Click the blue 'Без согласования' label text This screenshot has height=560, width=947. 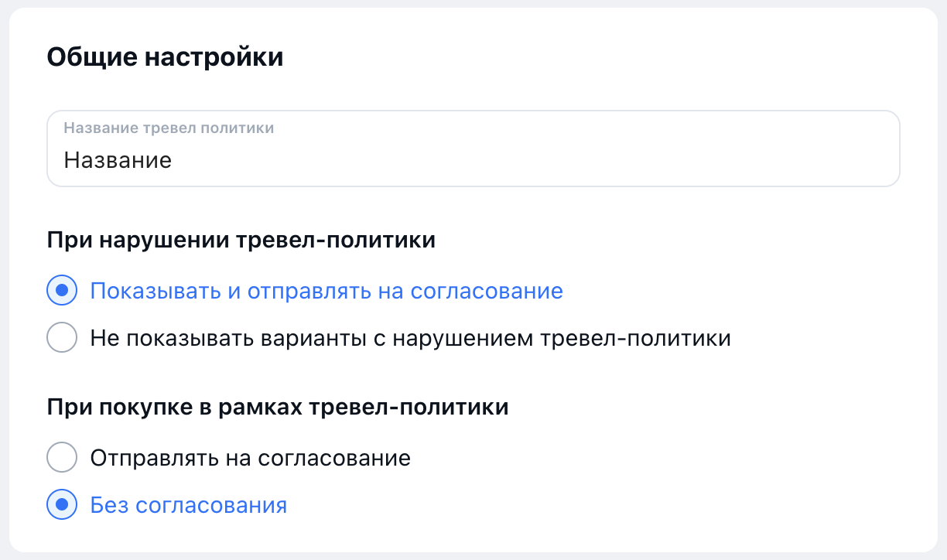189,506
